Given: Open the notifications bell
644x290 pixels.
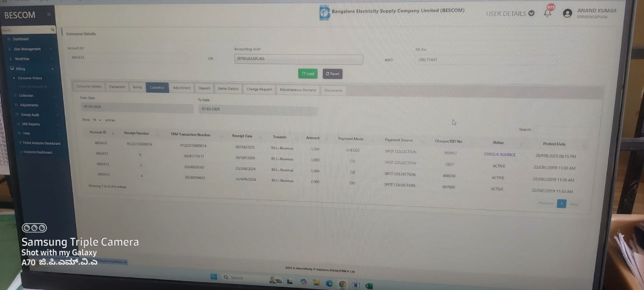Looking at the screenshot, I should tap(547, 13).
